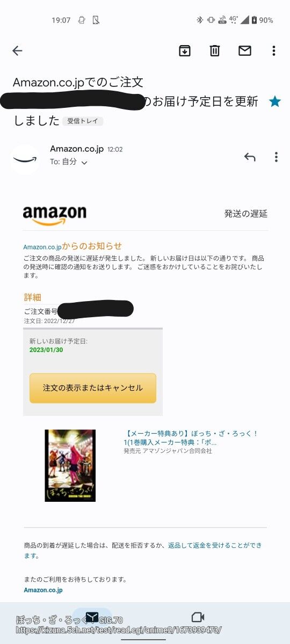Viewport: 290px width, 644px height.
Task: Tap the amazon logo in email header
Action: (x=55, y=215)
